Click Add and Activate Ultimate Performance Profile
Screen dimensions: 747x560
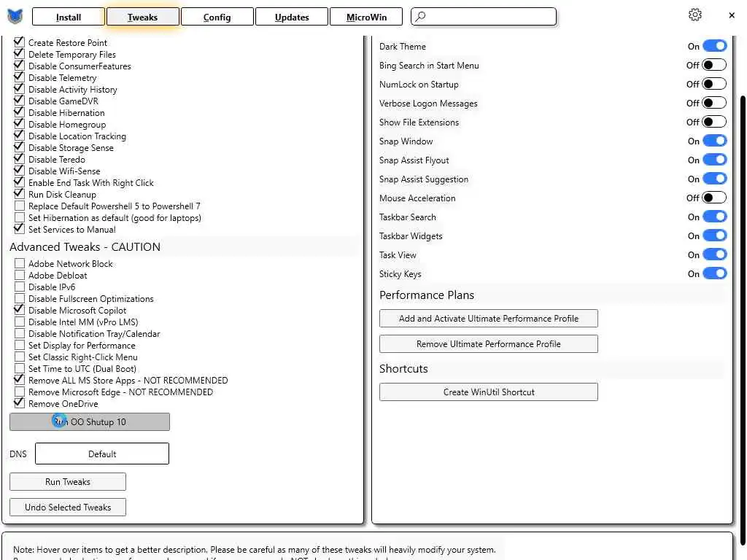tap(488, 319)
